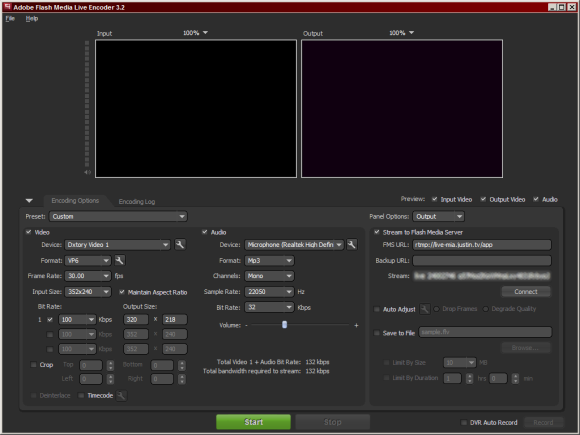Open the audio Format Mp3 dropdown
Image resolution: width=580 pixels, height=435 pixels.
(269, 260)
